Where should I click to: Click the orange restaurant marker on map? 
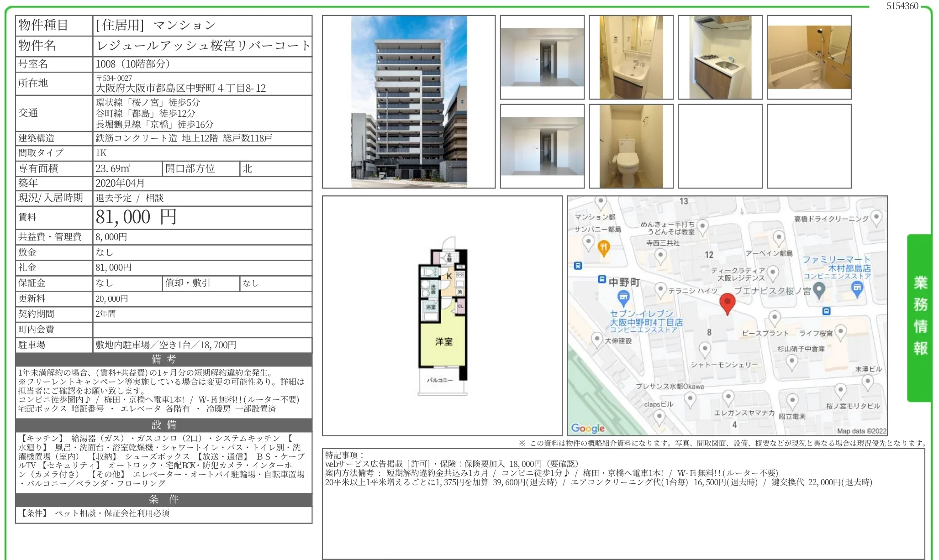(x=604, y=248)
